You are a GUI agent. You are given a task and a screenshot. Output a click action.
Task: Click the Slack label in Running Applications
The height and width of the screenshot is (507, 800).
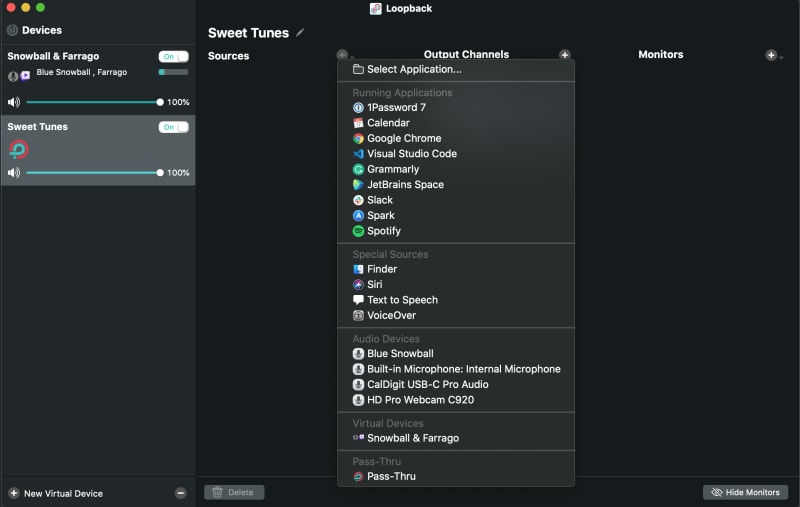click(380, 200)
